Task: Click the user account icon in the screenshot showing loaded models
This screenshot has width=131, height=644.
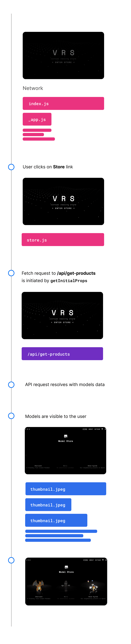Action: pyautogui.click(x=106, y=560)
